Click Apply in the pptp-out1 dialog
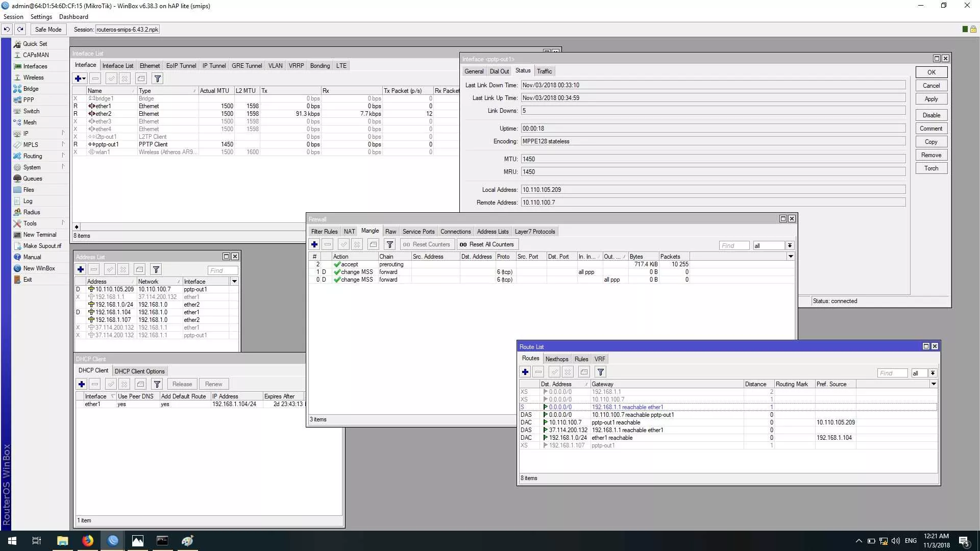Screen dimensions: 980x551 coord(932,99)
